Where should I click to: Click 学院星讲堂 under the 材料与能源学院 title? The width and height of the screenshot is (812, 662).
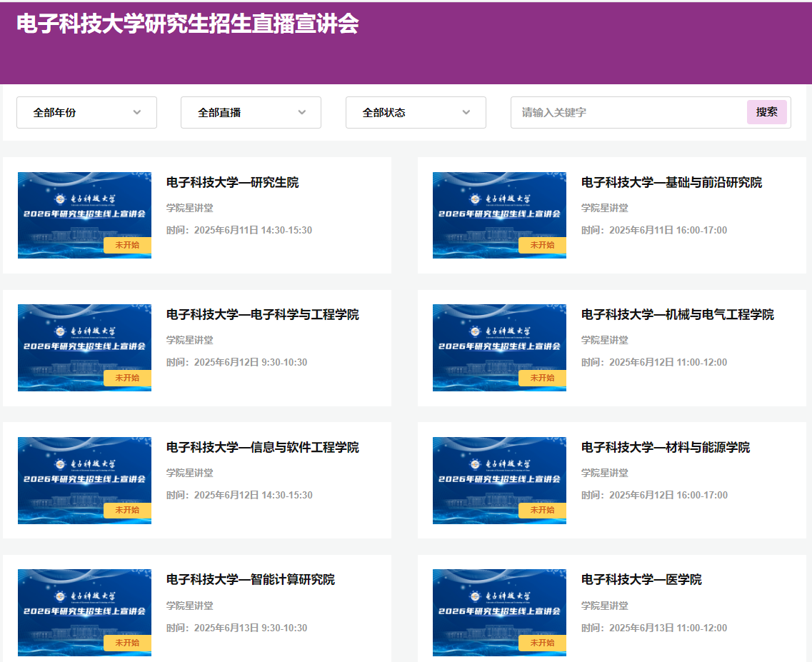pyautogui.click(x=604, y=473)
